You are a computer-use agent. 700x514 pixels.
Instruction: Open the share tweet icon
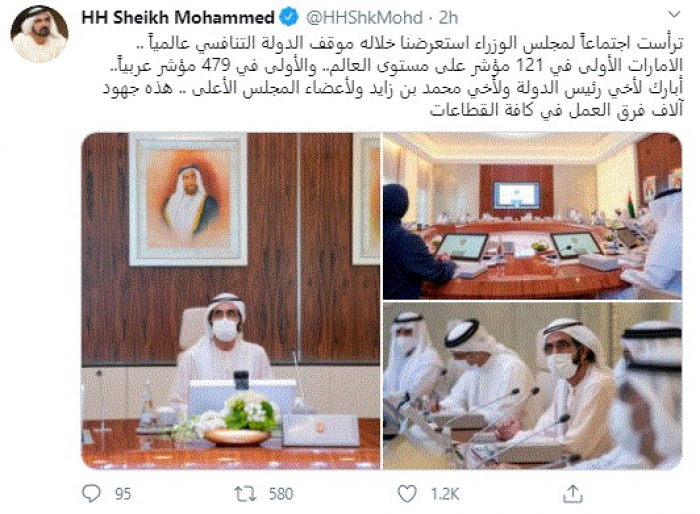(573, 493)
